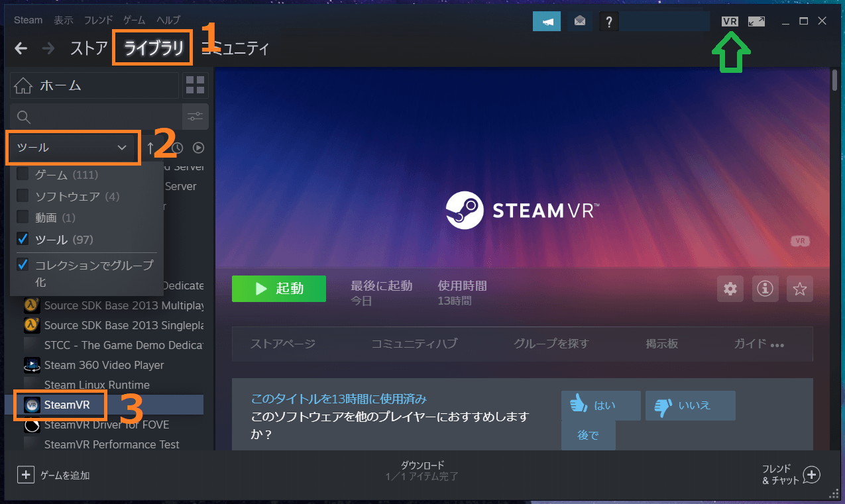
Task: Toggle コレクションでグループ化 checkbox
Action: pos(23,265)
